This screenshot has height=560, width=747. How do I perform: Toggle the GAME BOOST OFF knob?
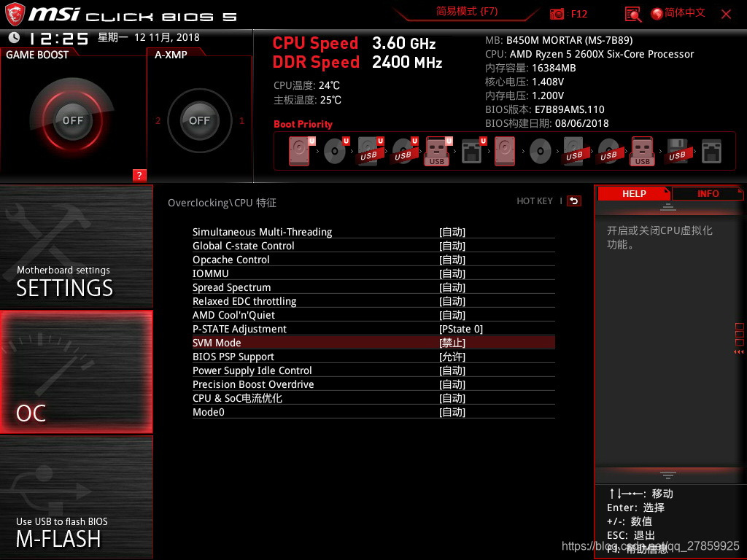(x=72, y=120)
